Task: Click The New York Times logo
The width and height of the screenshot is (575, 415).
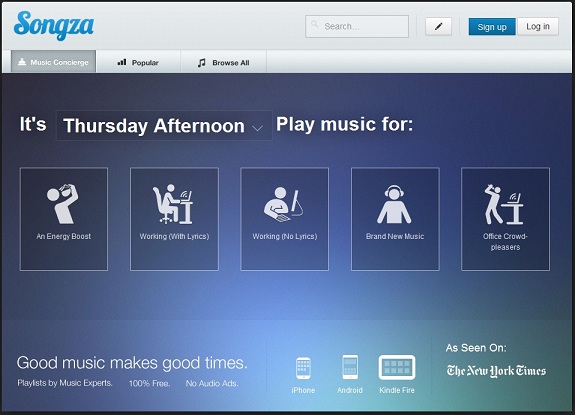Action: 496,371
